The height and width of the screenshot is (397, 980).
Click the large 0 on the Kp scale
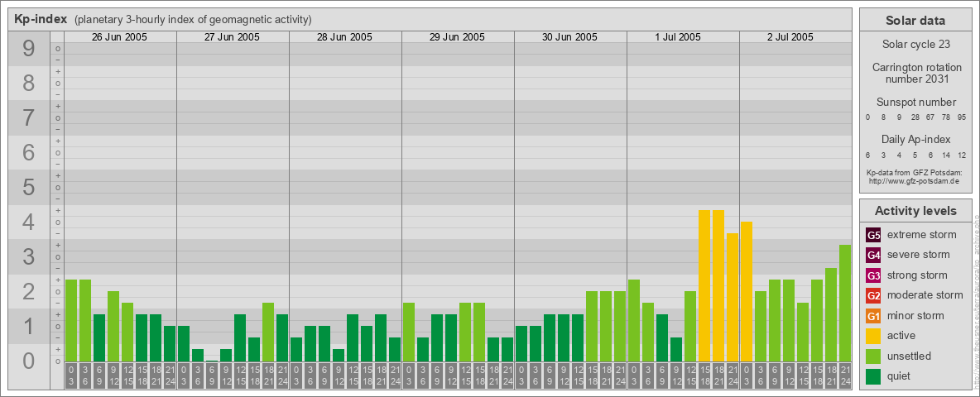[28, 361]
